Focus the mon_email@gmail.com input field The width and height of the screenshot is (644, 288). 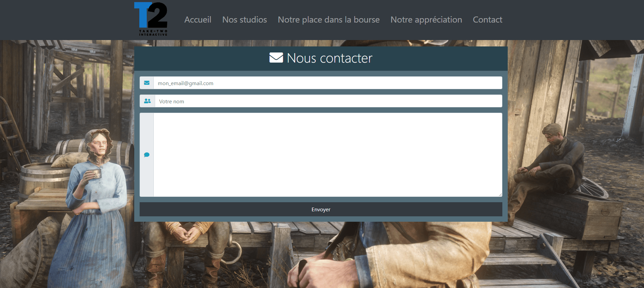(x=328, y=83)
